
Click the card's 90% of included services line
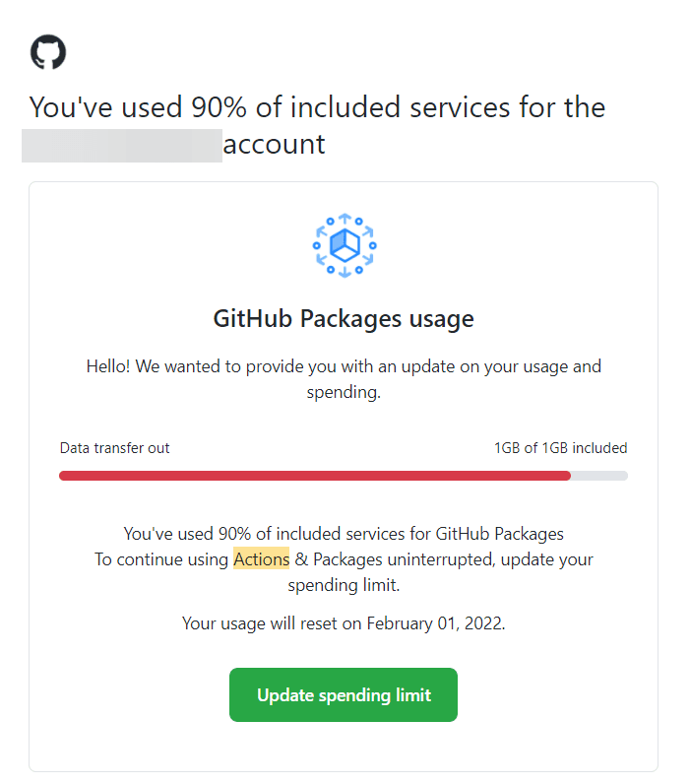[344, 534]
